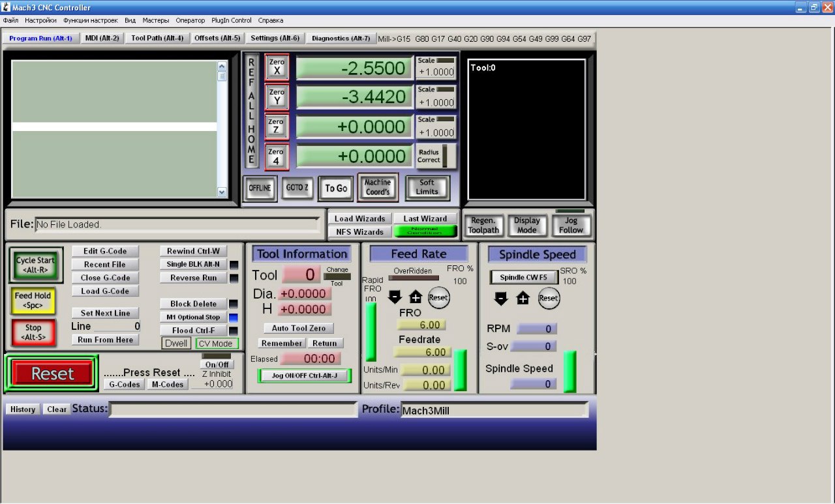Switch to the Diagnostics (Alt-7) tab
Viewport: 835px width, 504px height.
click(341, 38)
